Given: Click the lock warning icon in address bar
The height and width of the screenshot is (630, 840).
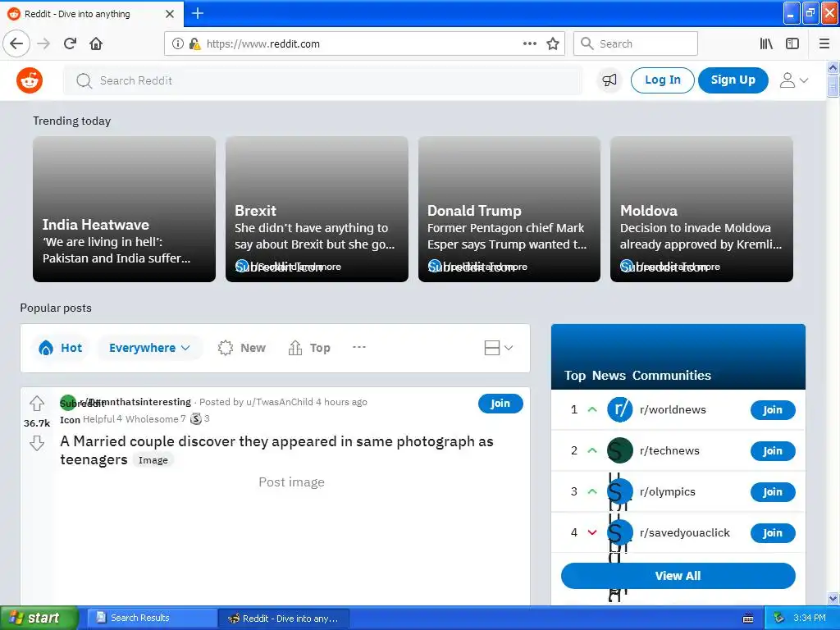Looking at the screenshot, I should point(195,44).
